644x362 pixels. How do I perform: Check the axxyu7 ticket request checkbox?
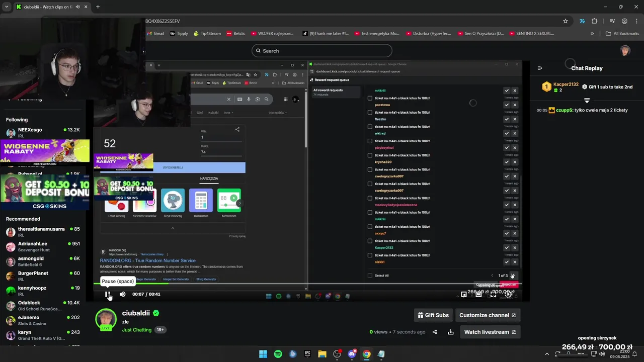pyautogui.click(x=370, y=227)
